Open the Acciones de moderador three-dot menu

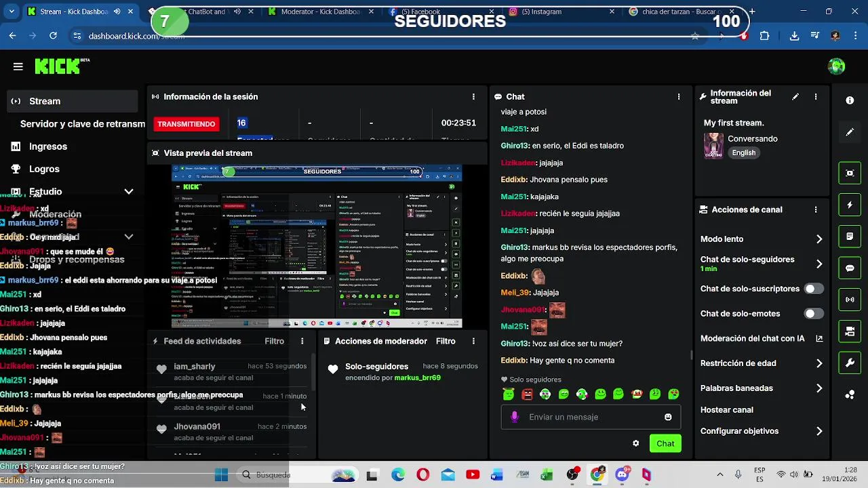[x=473, y=342]
